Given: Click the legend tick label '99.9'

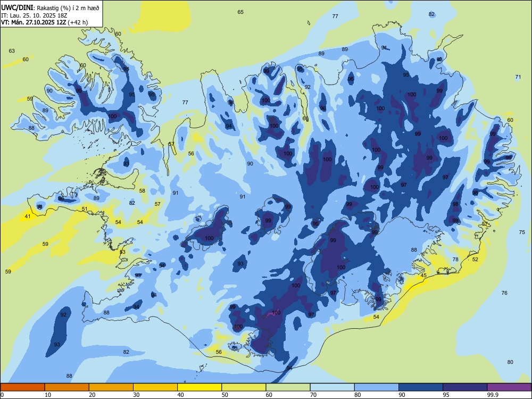Looking at the screenshot, I should 493,395.
